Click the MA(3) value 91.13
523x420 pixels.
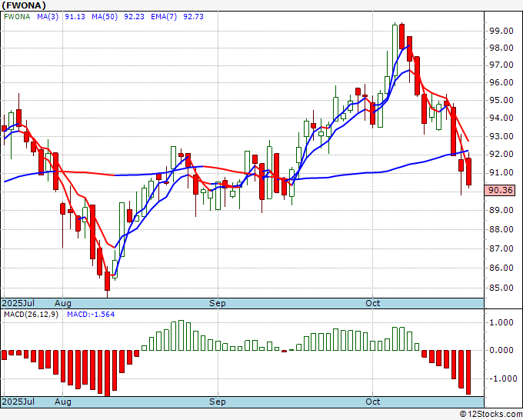tap(75, 17)
